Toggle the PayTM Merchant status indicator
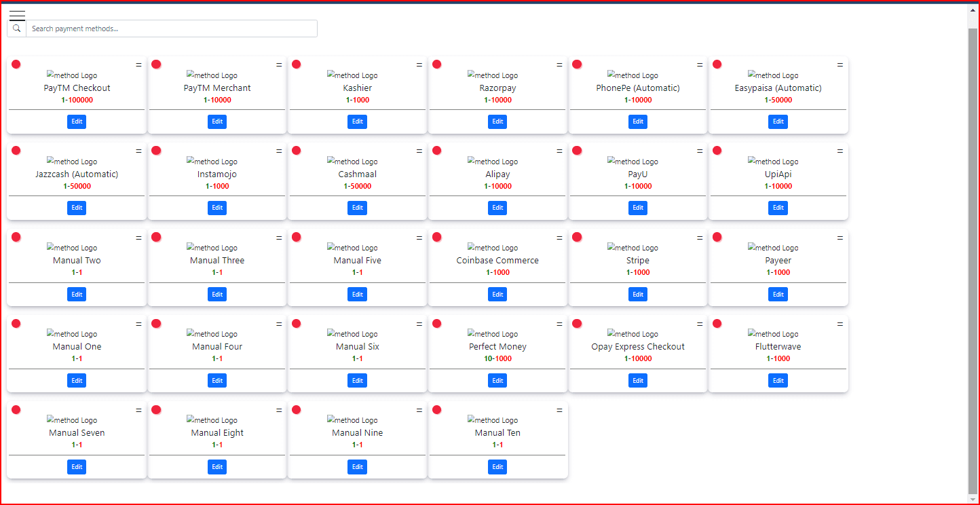This screenshot has width=980, height=505. click(156, 64)
